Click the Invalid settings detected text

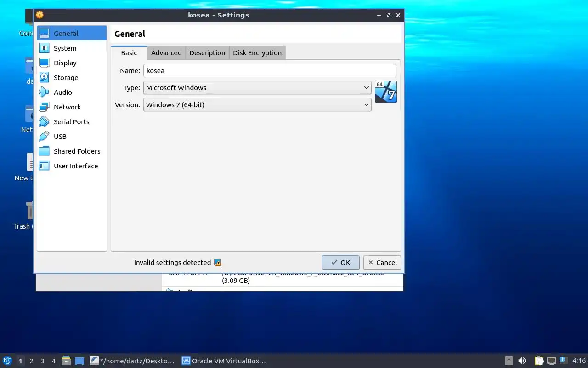[x=172, y=263]
